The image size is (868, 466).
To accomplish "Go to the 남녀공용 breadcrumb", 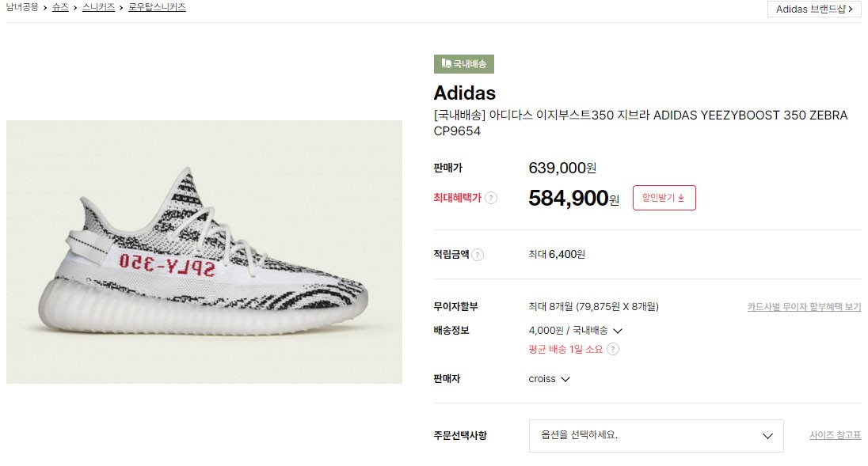I will (x=22, y=7).
